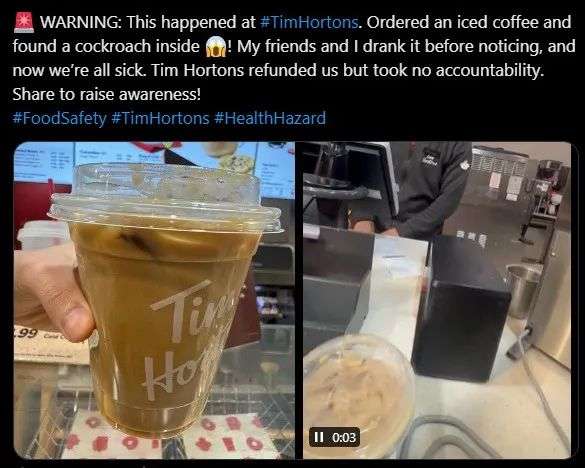Click the 0:03 video time indicator
This screenshot has width=585, height=468.
[344, 437]
